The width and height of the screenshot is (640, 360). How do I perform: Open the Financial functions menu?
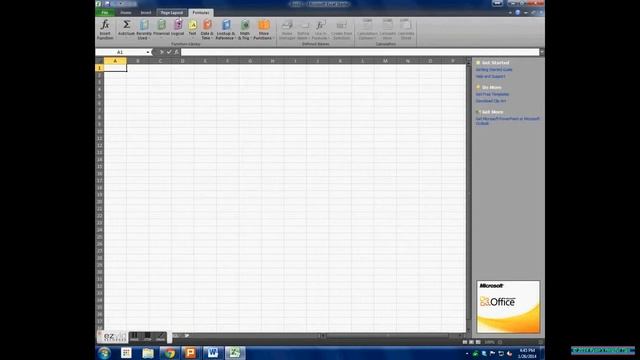click(161, 29)
